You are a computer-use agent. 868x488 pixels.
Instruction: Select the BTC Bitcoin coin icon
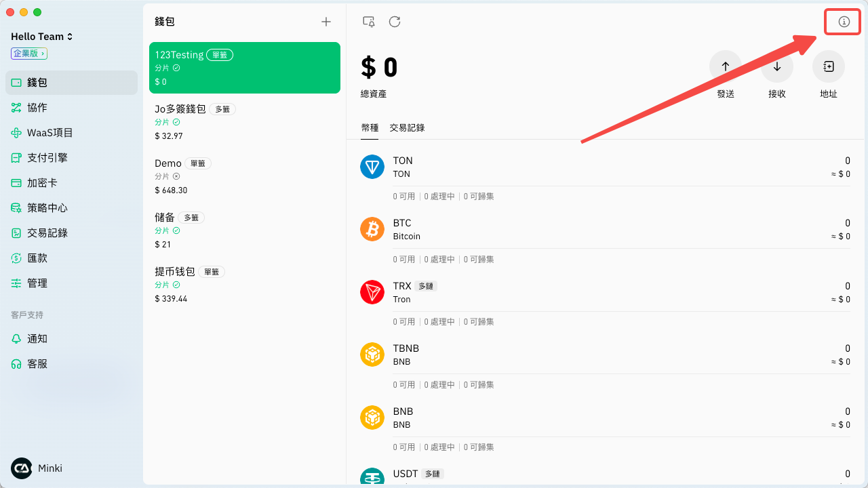(372, 229)
